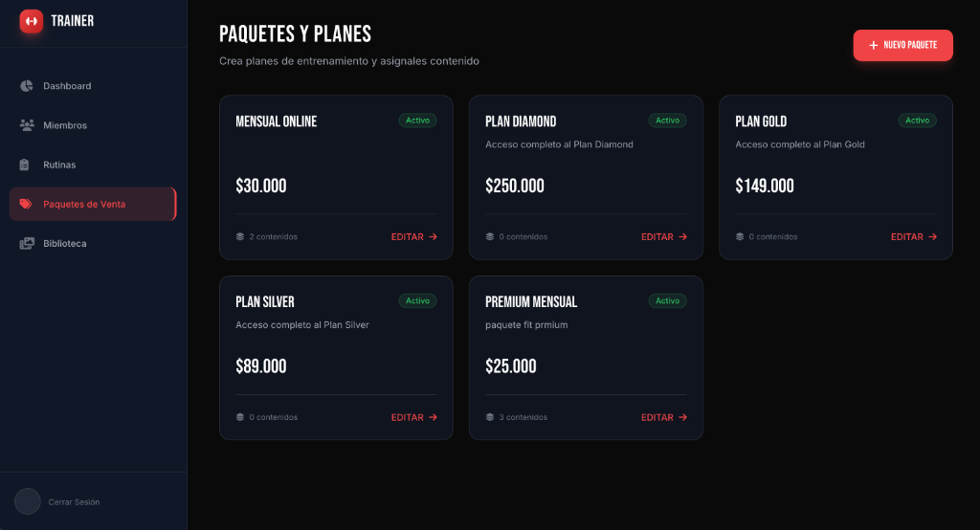The width and height of the screenshot is (980, 530).
Task: Edit the Plan Silver package
Action: (x=413, y=417)
